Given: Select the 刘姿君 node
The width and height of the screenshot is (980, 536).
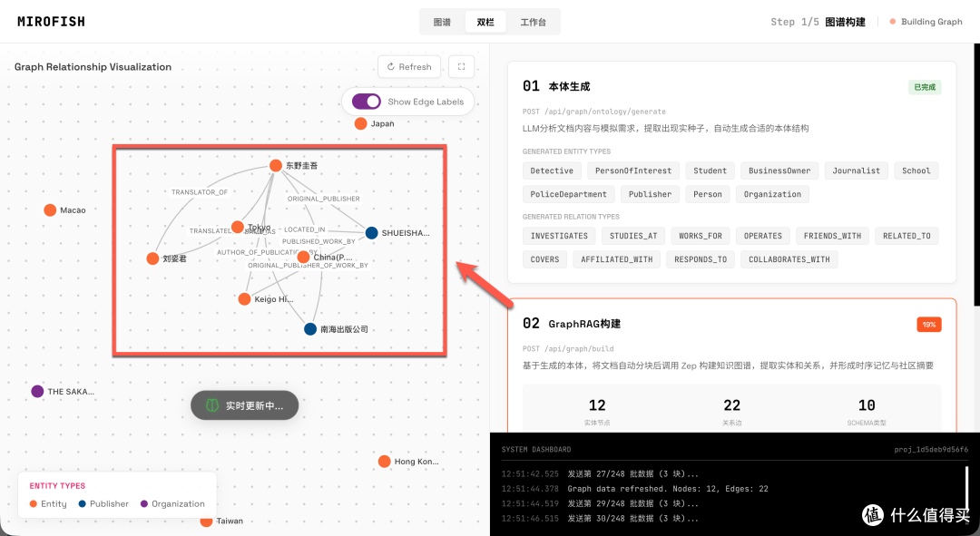Looking at the screenshot, I should 152,258.
